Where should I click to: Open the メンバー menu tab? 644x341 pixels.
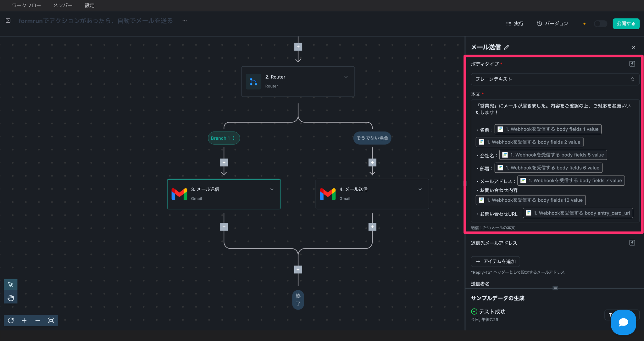click(63, 5)
